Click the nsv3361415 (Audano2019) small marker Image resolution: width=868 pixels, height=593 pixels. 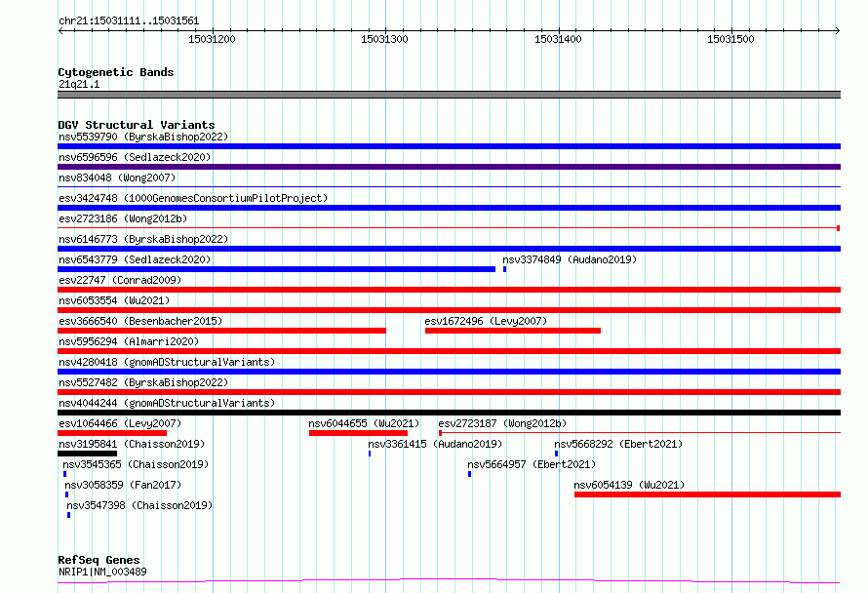click(370, 454)
